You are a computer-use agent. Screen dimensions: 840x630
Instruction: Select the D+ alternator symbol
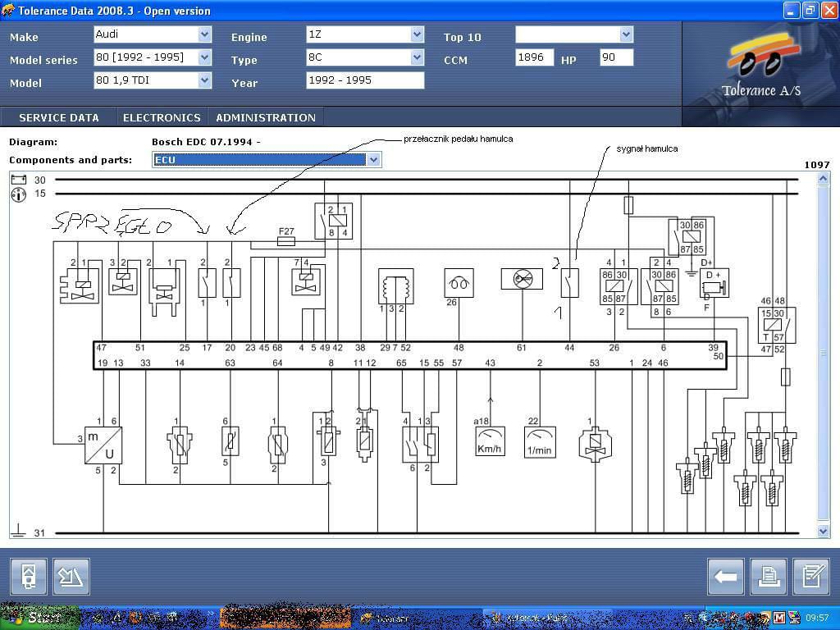click(x=714, y=283)
